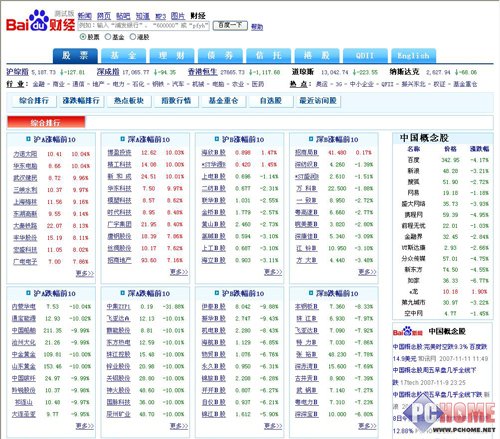The image size is (500, 439).
Task: Open the 香港恒生 index link
Action: [x=202, y=72]
